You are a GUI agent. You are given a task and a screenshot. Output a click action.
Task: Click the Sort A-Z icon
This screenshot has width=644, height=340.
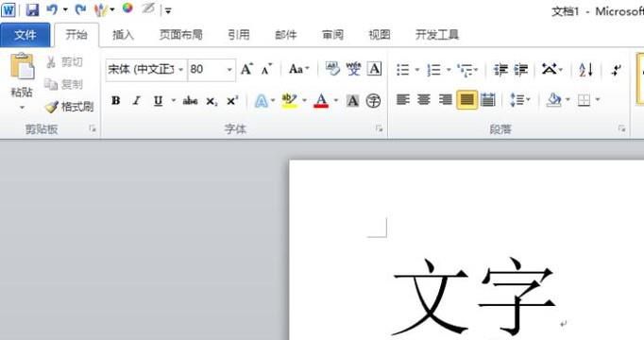coord(586,69)
